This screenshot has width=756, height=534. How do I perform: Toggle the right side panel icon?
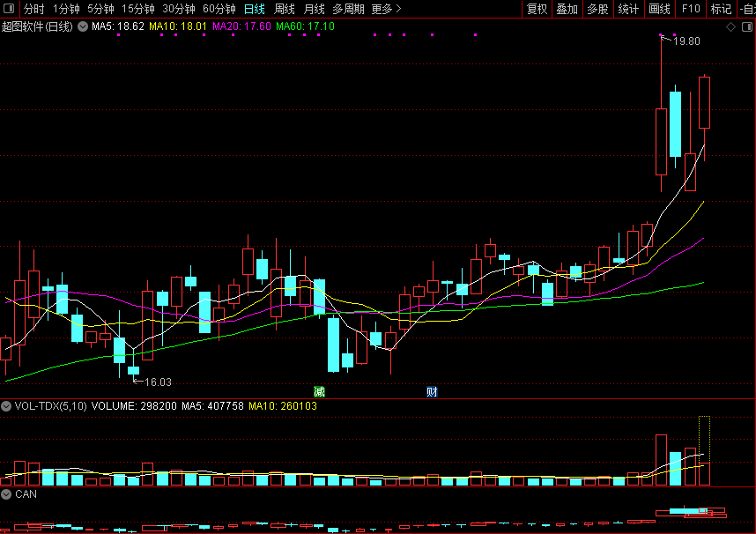[x=747, y=27]
